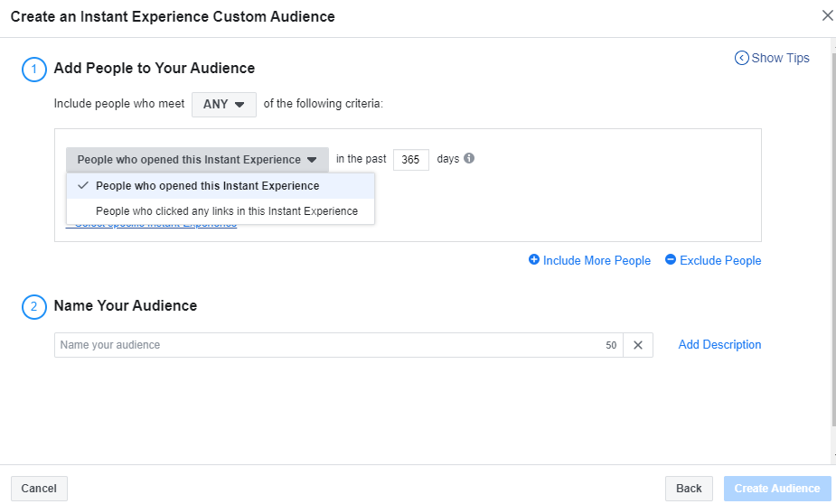Click the Add Description link

pyautogui.click(x=719, y=345)
